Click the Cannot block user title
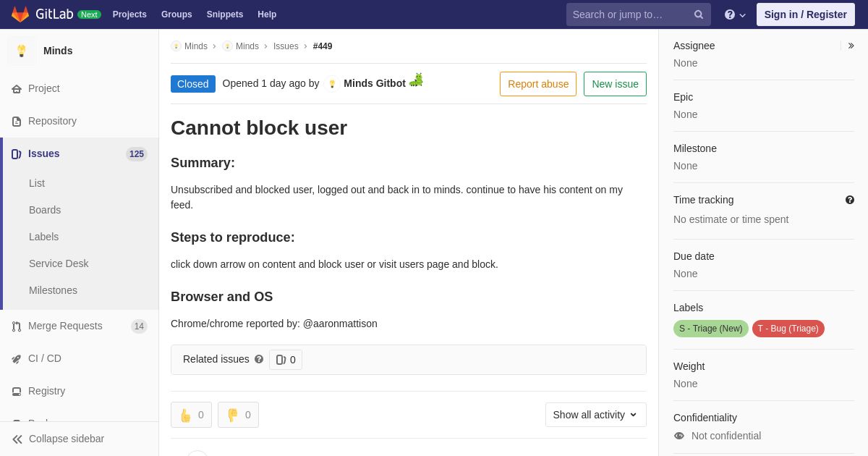Image resolution: width=868 pixels, height=456 pixels. click(x=259, y=127)
